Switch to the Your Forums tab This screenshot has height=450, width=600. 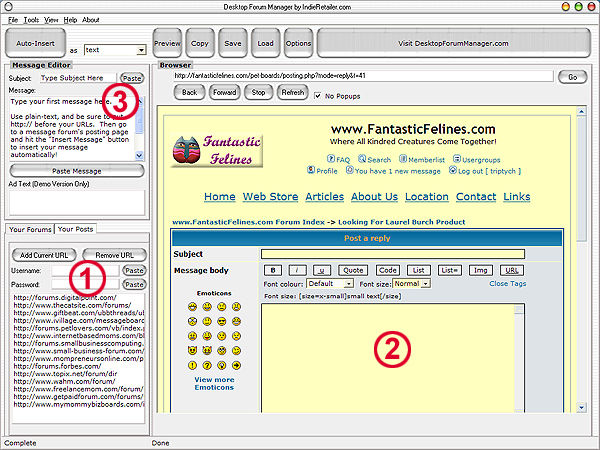click(x=29, y=230)
